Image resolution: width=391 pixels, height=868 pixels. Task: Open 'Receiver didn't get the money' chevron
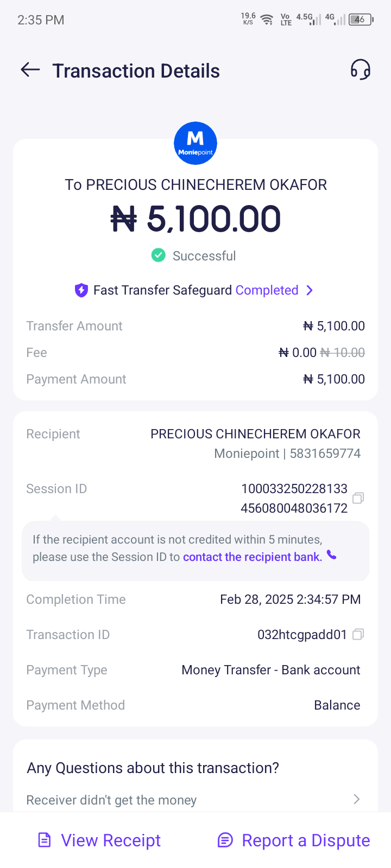click(357, 799)
